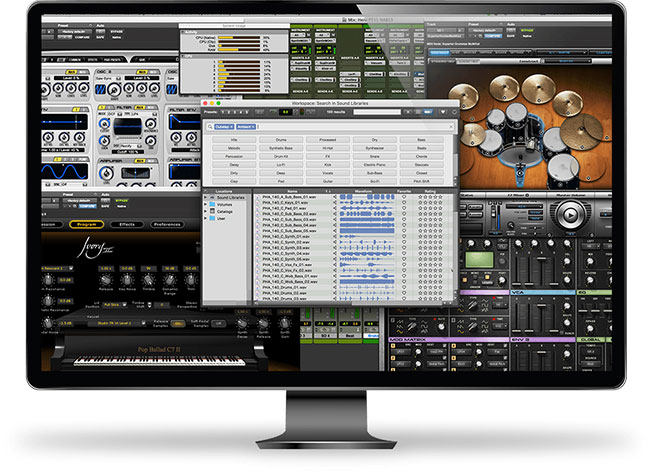Click inside the Workspace tag search field

(332, 126)
